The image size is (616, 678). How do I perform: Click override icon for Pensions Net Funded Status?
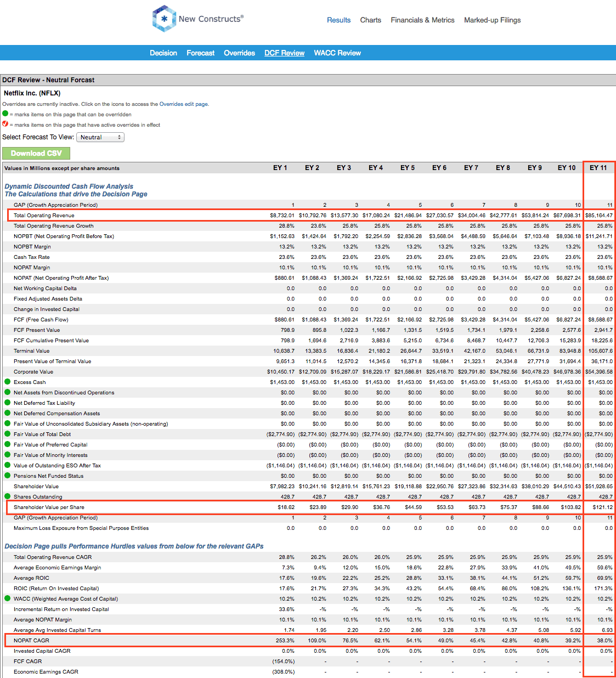(x=8, y=476)
